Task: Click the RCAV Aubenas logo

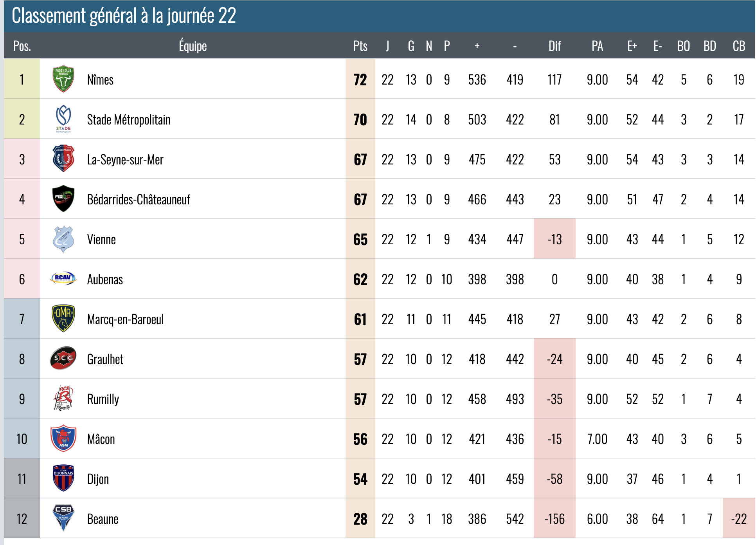Action: (x=63, y=278)
